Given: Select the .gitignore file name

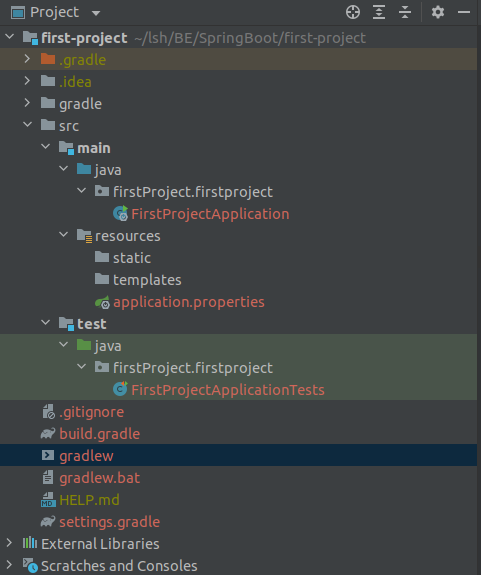Looking at the screenshot, I should [x=92, y=412].
